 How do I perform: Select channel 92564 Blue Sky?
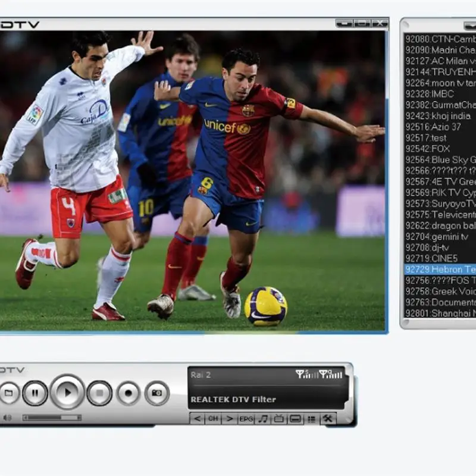tap(440, 159)
